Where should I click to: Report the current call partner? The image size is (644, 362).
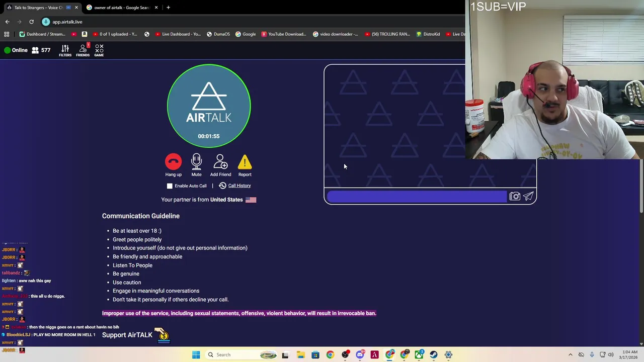coord(245,165)
